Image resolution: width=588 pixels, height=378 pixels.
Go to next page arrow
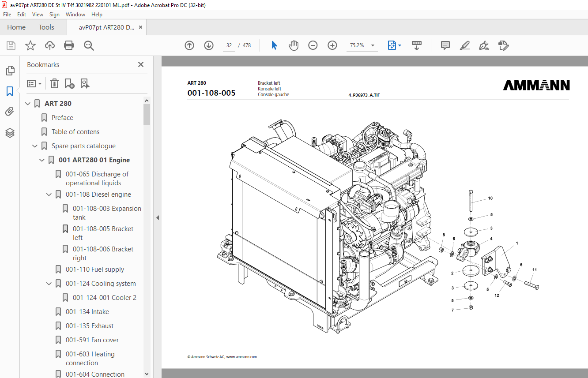coord(209,45)
